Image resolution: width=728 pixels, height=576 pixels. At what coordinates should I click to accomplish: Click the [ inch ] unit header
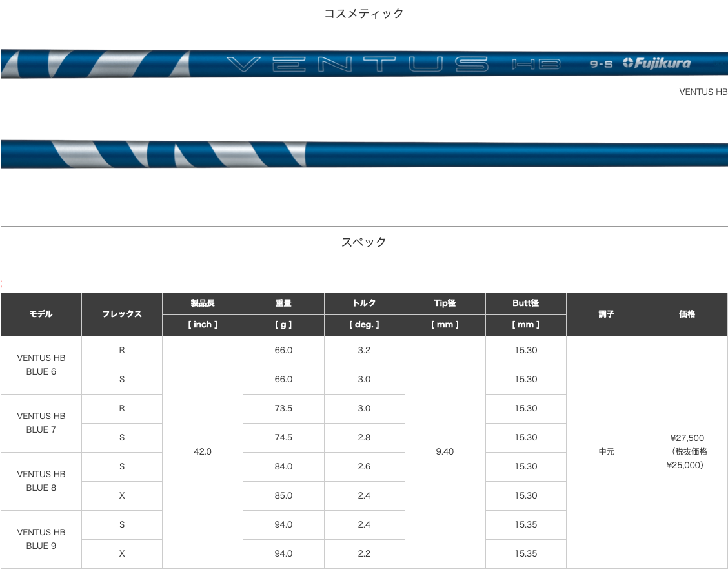(x=203, y=325)
